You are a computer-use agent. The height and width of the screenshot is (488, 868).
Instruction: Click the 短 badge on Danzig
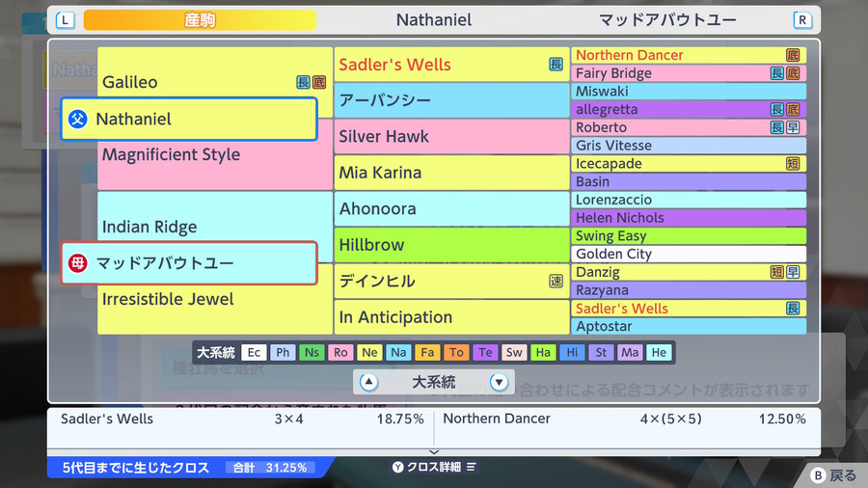[x=777, y=272]
